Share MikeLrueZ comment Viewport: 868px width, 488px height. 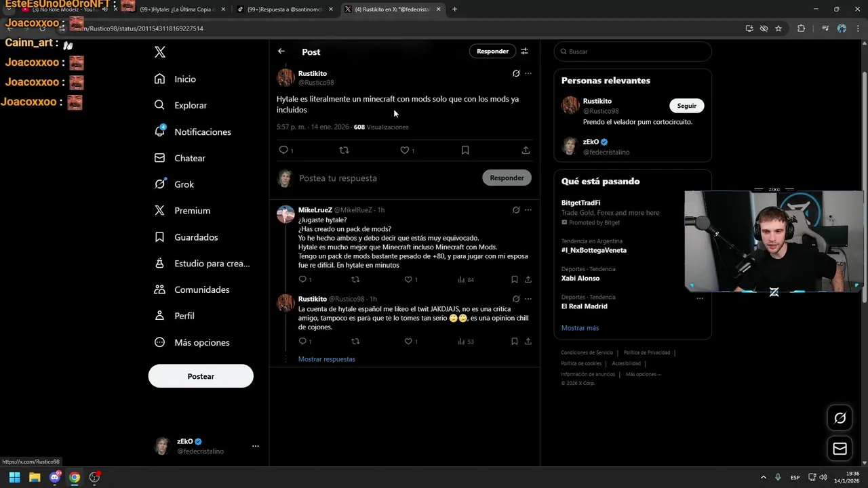(x=528, y=279)
